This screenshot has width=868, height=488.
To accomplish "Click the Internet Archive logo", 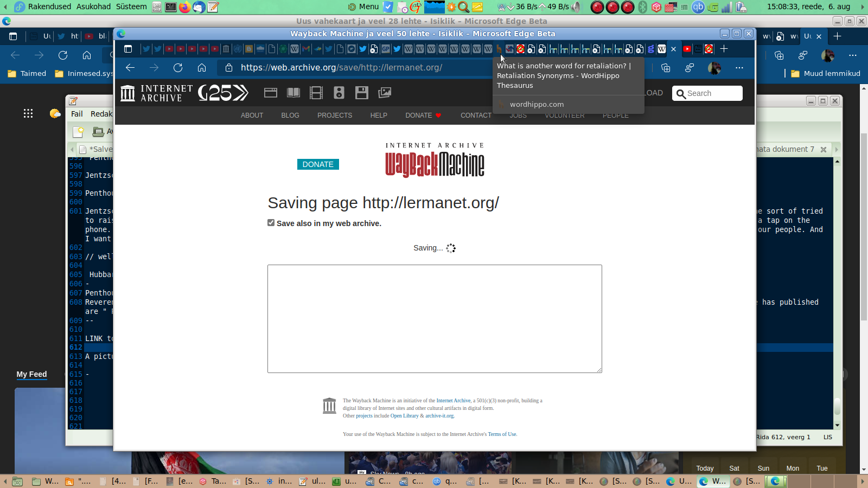I will pos(157,93).
